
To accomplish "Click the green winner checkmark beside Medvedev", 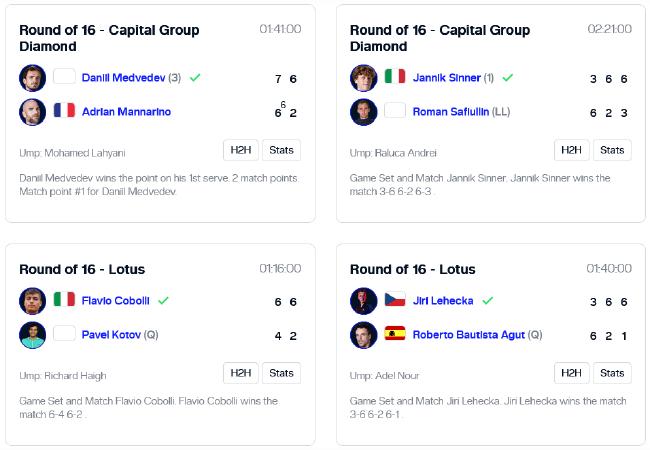I will (x=195, y=77).
